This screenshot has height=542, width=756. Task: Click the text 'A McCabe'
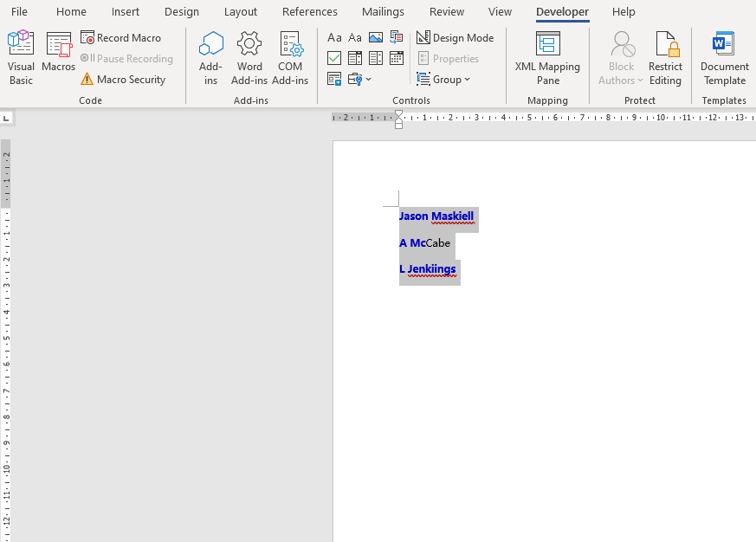click(x=425, y=243)
